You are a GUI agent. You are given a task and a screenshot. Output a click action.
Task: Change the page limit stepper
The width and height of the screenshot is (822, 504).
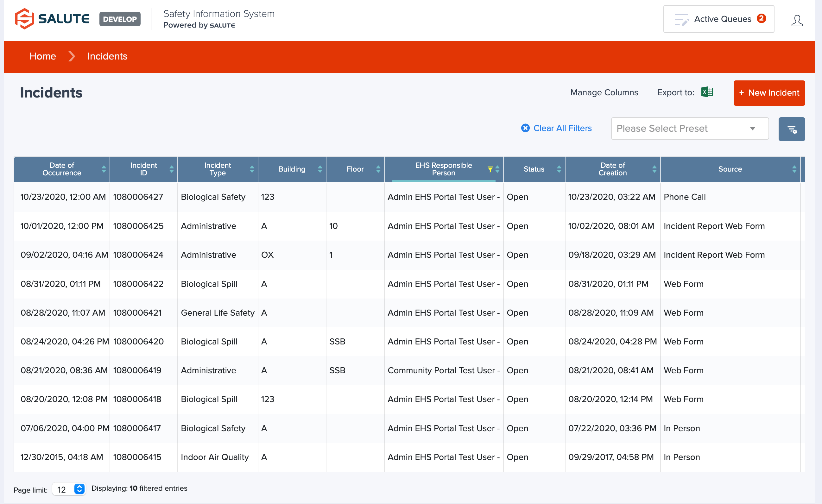pyautogui.click(x=79, y=489)
